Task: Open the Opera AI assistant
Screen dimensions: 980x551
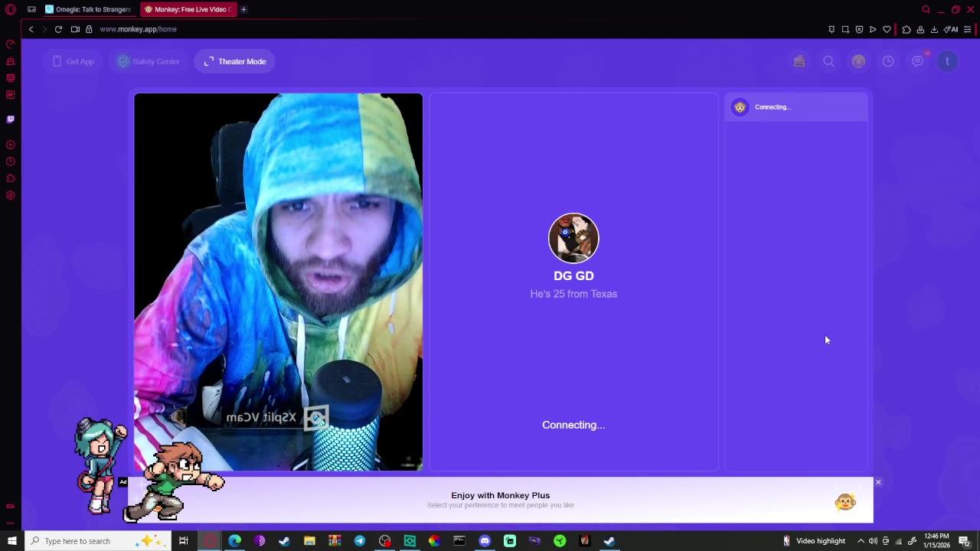Action: point(951,29)
